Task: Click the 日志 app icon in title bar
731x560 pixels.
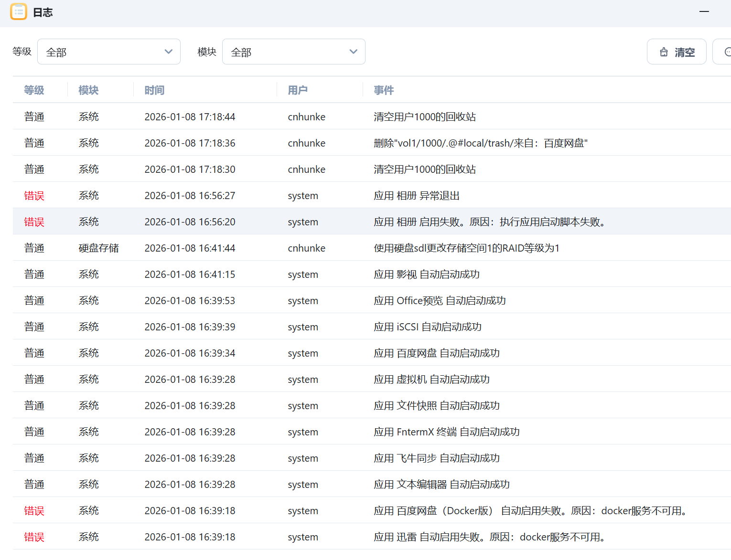Action: (x=19, y=12)
